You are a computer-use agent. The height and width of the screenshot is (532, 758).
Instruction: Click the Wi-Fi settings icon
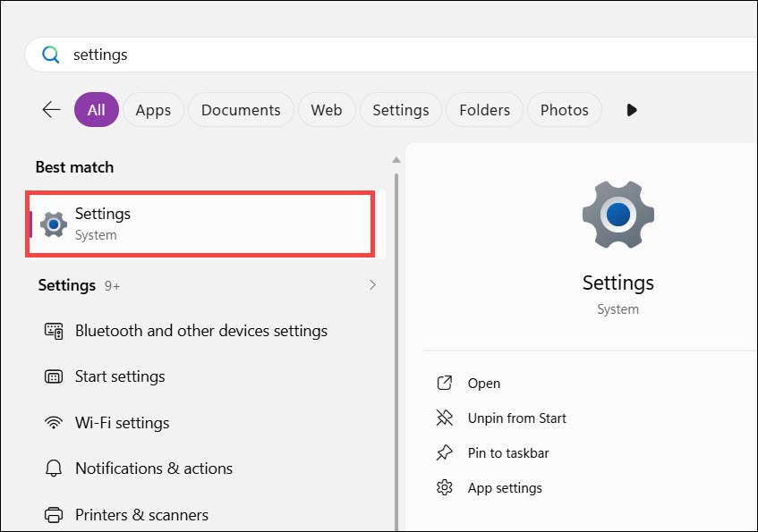tap(54, 423)
